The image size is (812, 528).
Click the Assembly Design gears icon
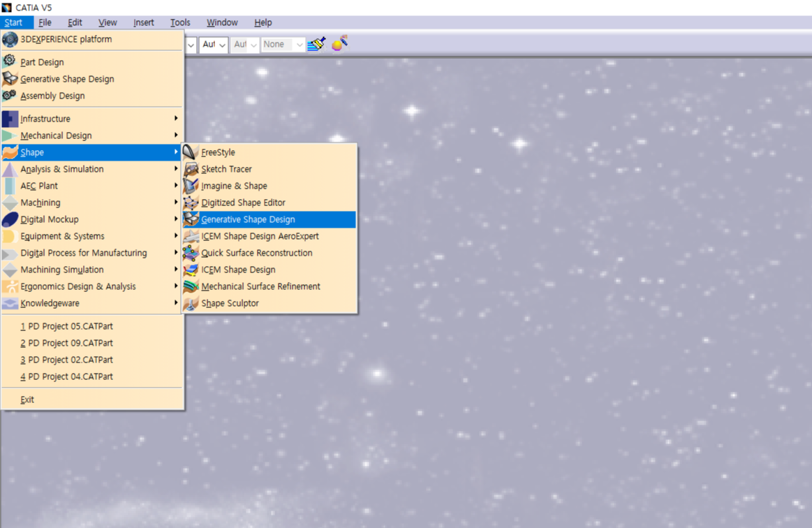[x=9, y=96]
